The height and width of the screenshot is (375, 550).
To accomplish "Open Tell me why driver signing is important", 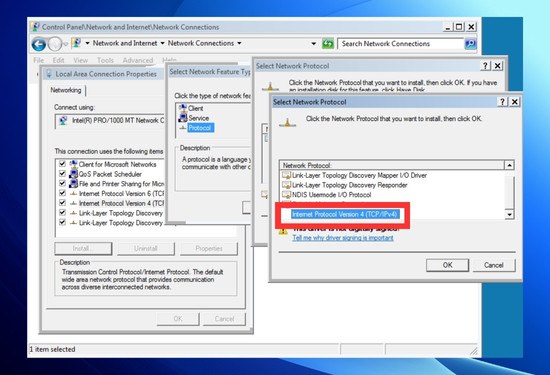I will (x=343, y=238).
